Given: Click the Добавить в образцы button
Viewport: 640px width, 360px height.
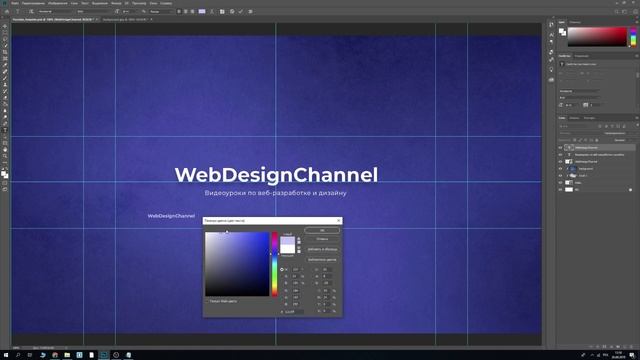Looking at the screenshot, I should [322, 249].
